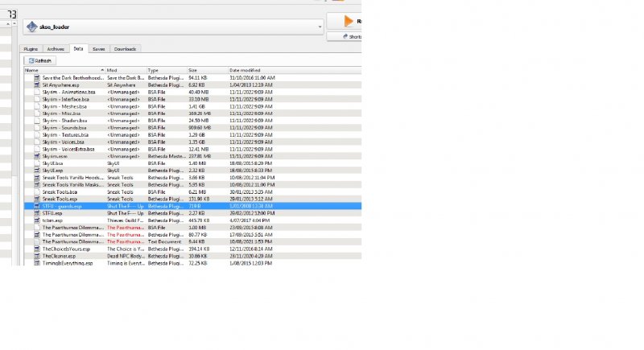644x350 pixels.
Task: Click plugin icon beside Sit Anywhere.esp
Action: (x=36, y=85)
